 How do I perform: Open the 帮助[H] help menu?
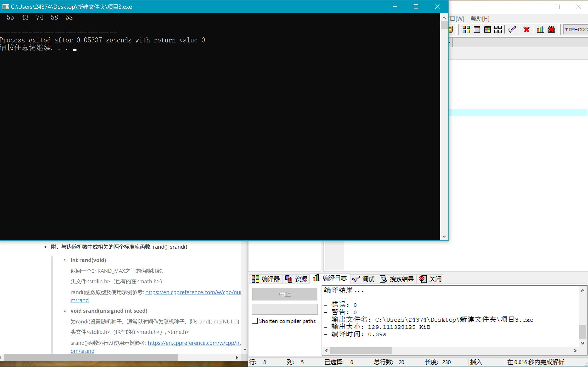coord(480,19)
